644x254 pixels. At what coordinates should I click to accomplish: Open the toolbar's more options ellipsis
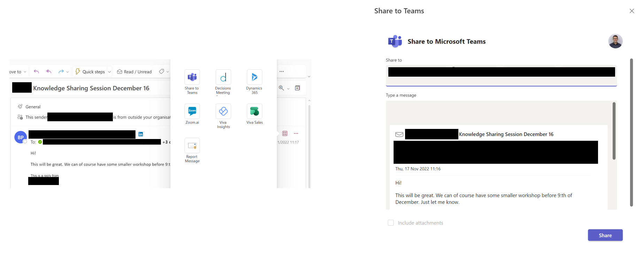[x=281, y=71]
